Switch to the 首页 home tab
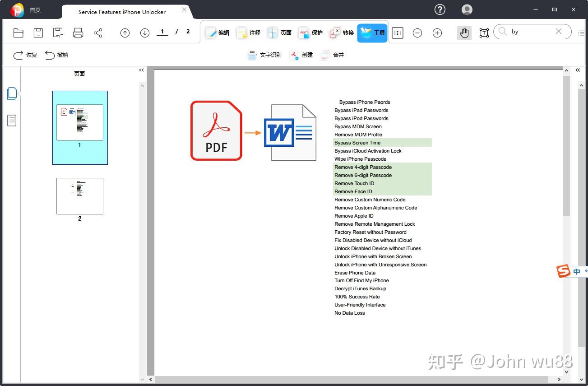The image size is (588, 386). 35,10
